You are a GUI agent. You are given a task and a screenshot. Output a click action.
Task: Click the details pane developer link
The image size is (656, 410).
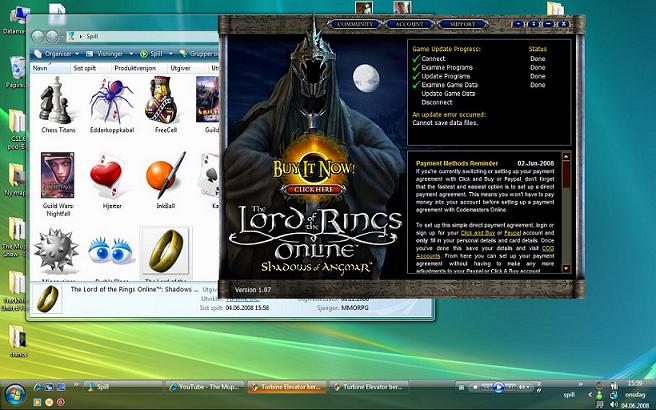[243, 299]
